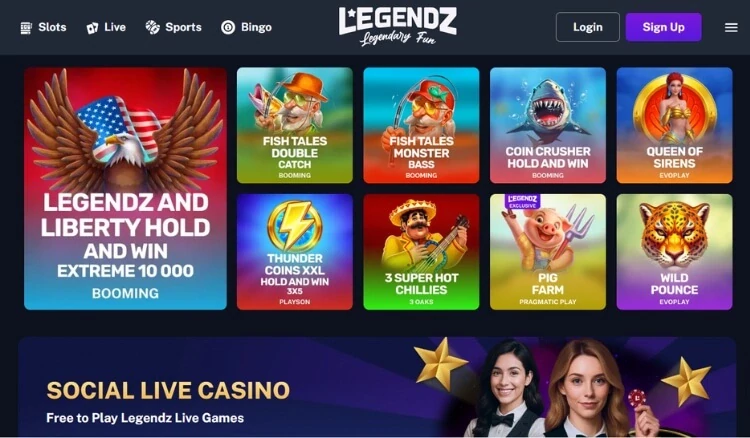Launch Fish Tales Monster Bass game
Image resolution: width=750 pixels, height=438 pixels.
pos(421,125)
